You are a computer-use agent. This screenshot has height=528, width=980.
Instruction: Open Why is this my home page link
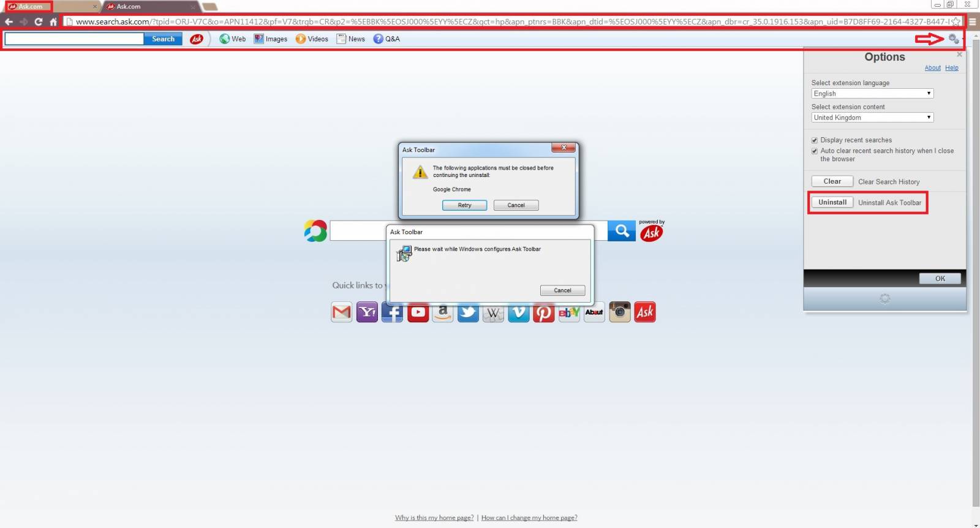(434, 518)
